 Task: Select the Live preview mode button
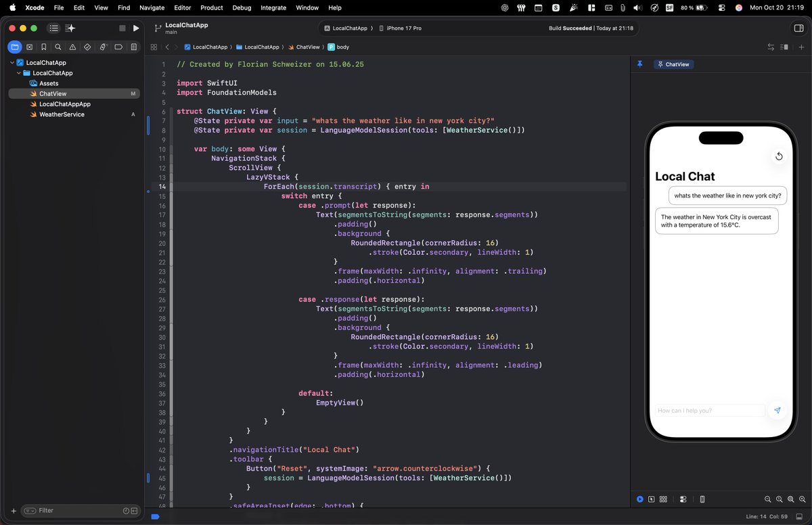pyautogui.click(x=639, y=499)
